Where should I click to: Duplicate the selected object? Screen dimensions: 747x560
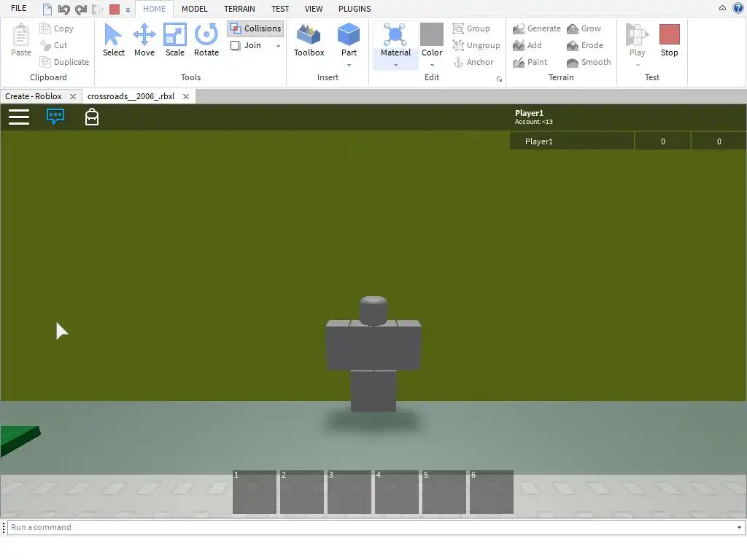(64, 62)
